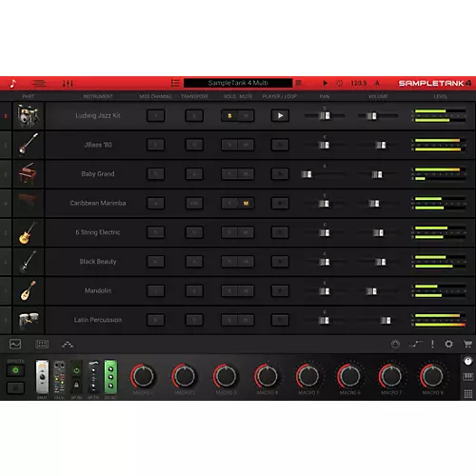Select the Caribbean Marimba instrument thumbnail
Screen dimensions: 476x476
[x=29, y=203]
